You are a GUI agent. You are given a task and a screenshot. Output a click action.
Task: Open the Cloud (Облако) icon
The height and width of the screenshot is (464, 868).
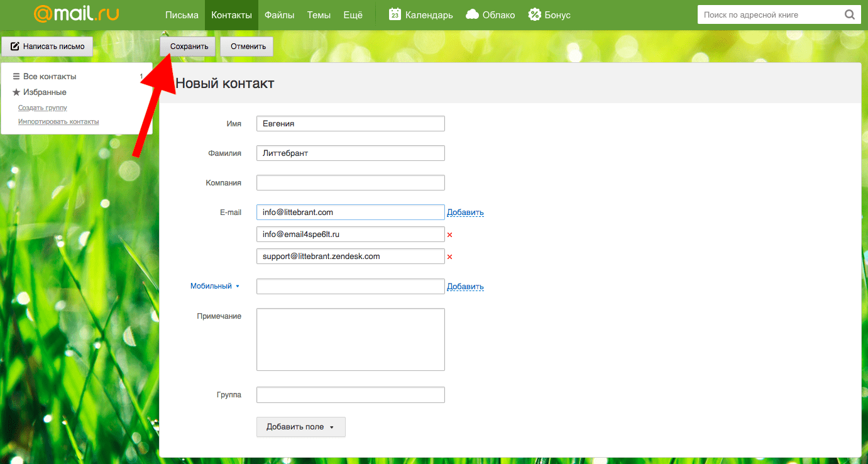tap(473, 14)
